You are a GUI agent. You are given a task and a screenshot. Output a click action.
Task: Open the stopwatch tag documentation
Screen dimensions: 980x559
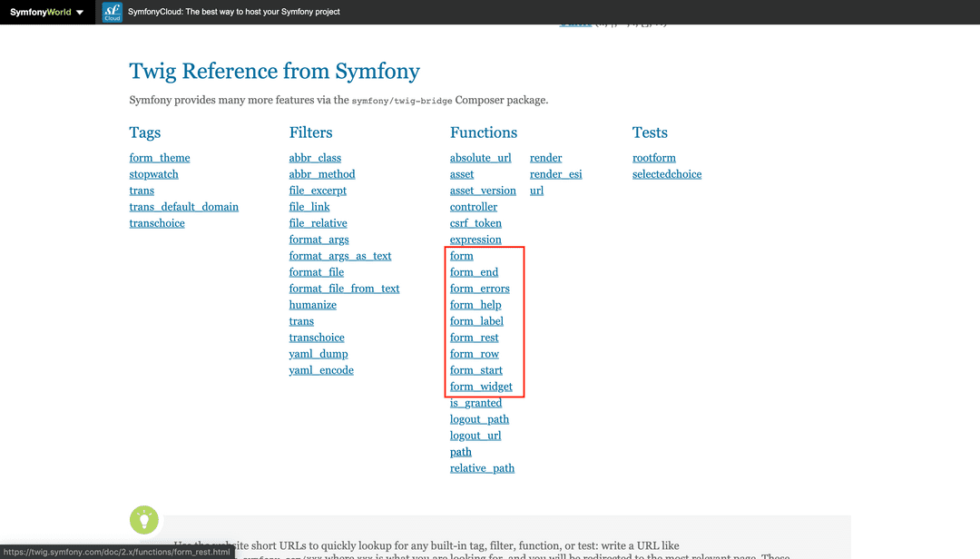coord(153,173)
